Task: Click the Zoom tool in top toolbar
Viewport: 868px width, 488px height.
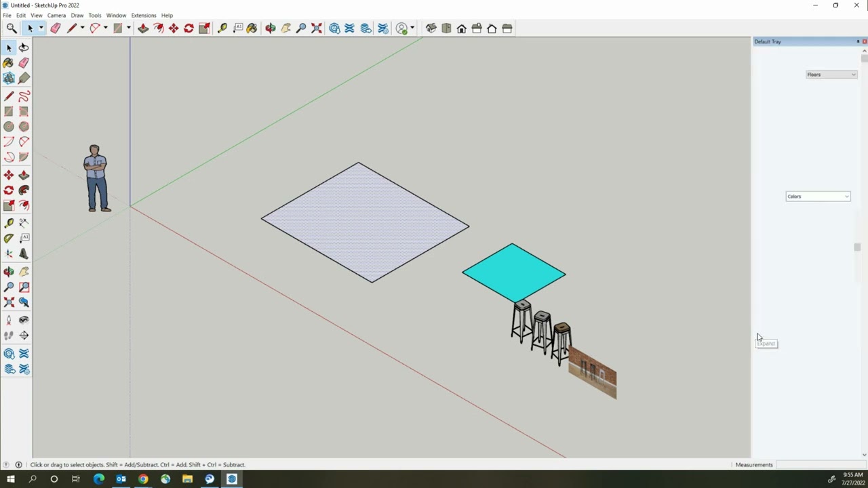Action: (301, 28)
